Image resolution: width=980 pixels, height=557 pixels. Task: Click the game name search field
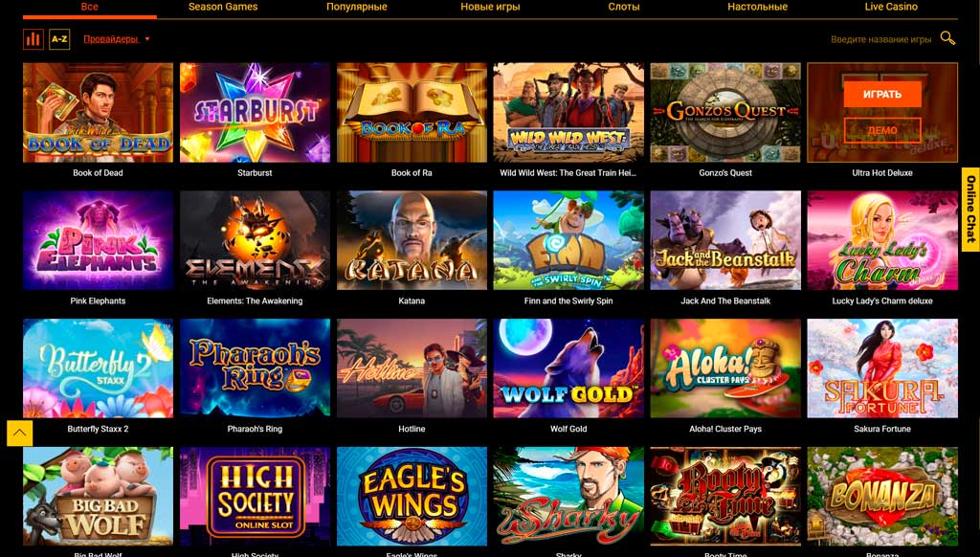[x=880, y=39]
